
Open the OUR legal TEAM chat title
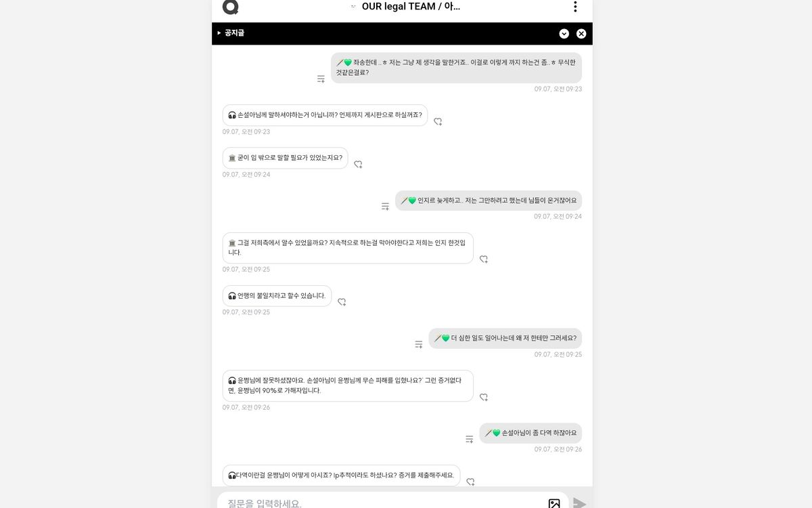pos(411,7)
